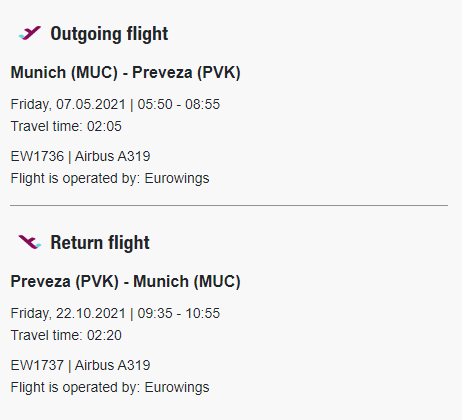Click the return operated by Eurowings text
This screenshot has height=420, width=462.
(x=110, y=388)
